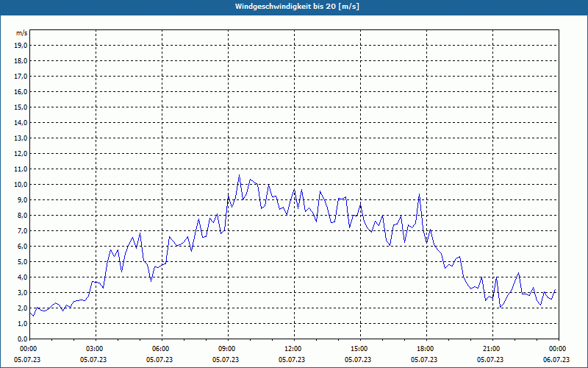Select the y-axis value "17,0"
The height and width of the screenshot is (368, 588).
(21, 77)
